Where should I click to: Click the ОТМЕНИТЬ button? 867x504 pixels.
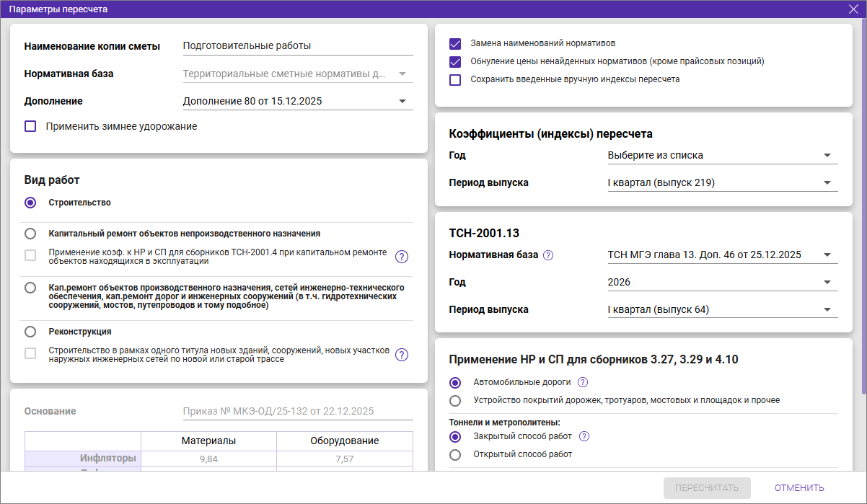(x=799, y=488)
